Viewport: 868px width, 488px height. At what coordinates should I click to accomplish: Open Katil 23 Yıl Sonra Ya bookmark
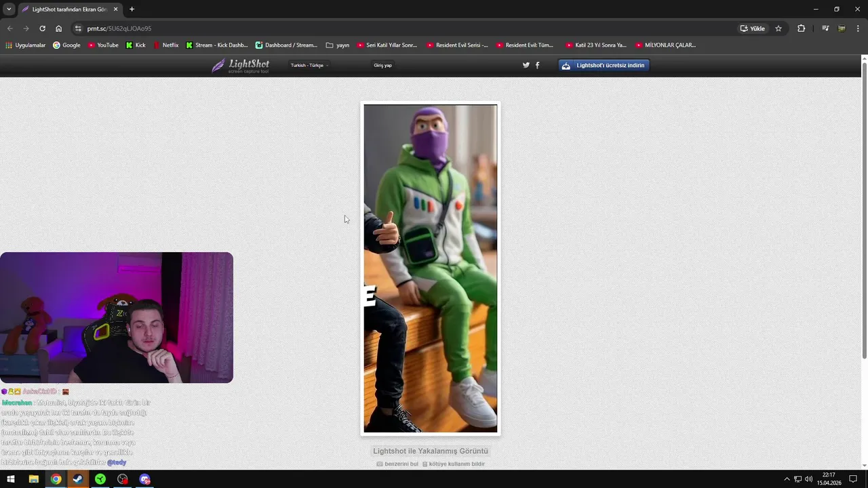(x=595, y=45)
